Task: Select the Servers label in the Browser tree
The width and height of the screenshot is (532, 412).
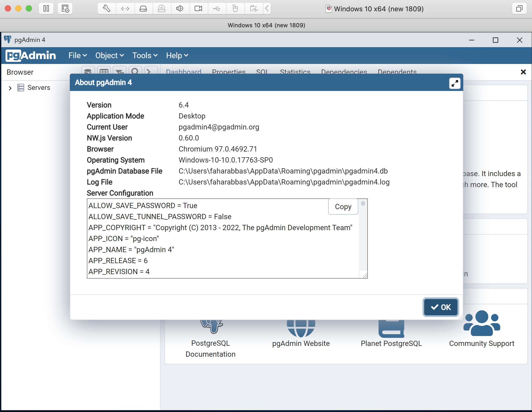Action: tap(39, 88)
